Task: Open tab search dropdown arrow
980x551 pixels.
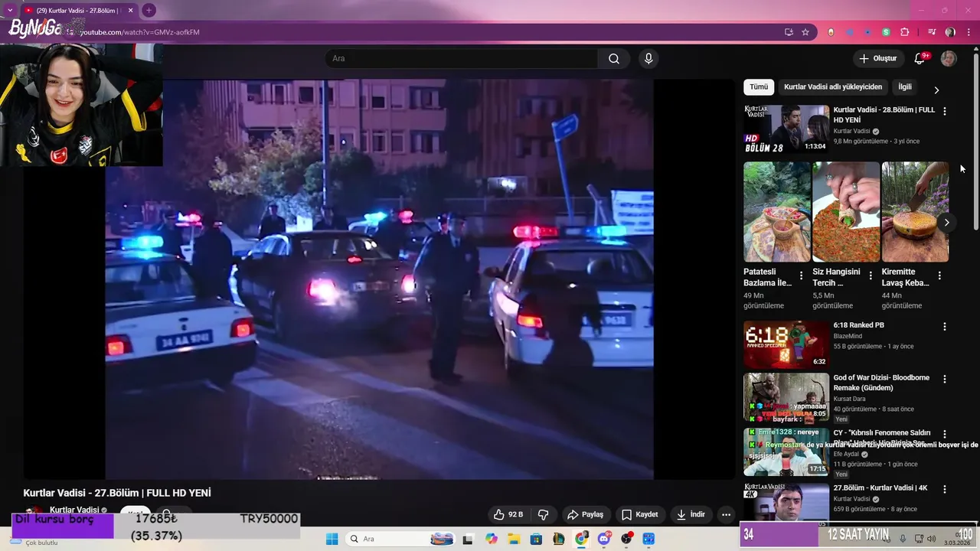Action: tap(10, 11)
